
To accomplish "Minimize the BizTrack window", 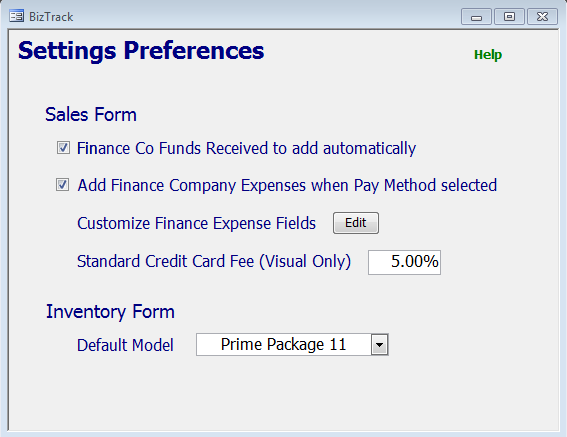I will coord(476,17).
